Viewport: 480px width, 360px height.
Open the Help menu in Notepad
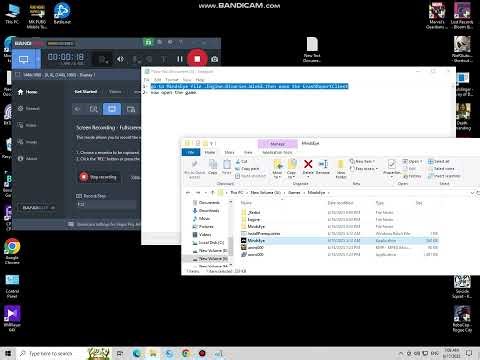200,80
